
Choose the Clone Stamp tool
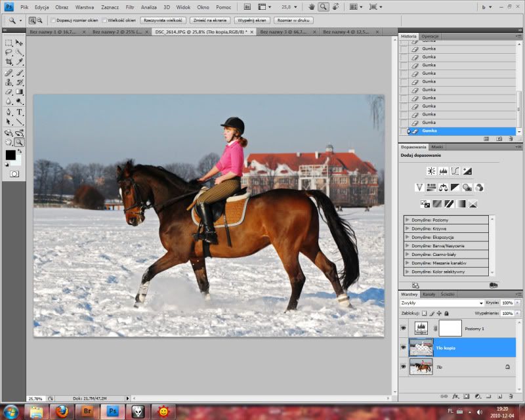9,82
